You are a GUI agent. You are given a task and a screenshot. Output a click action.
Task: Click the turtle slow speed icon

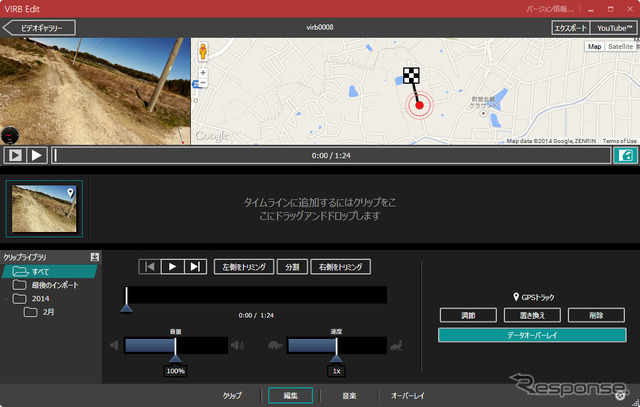(x=275, y=345)
